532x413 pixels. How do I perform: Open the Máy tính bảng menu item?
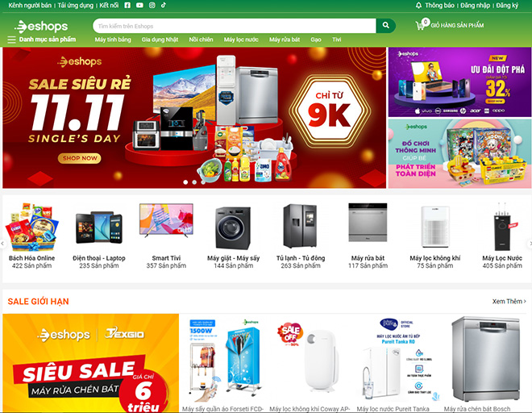[x=113, y=40]
